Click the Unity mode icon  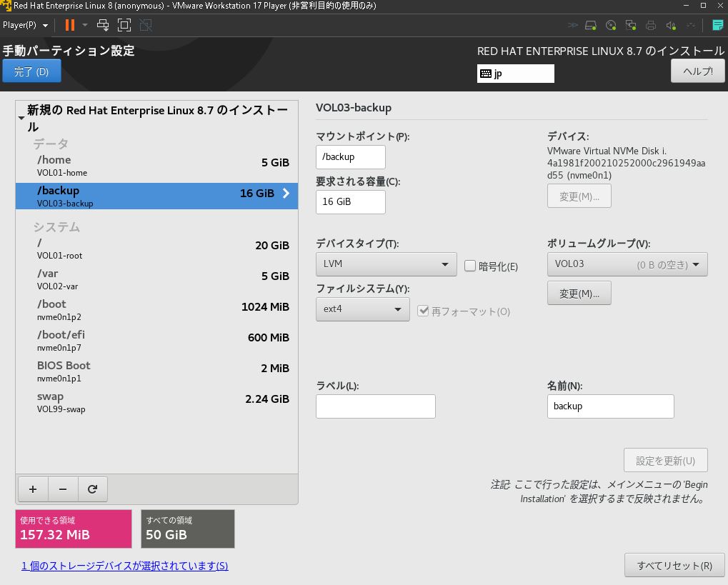pyautogui.click(x=146, y=25)
